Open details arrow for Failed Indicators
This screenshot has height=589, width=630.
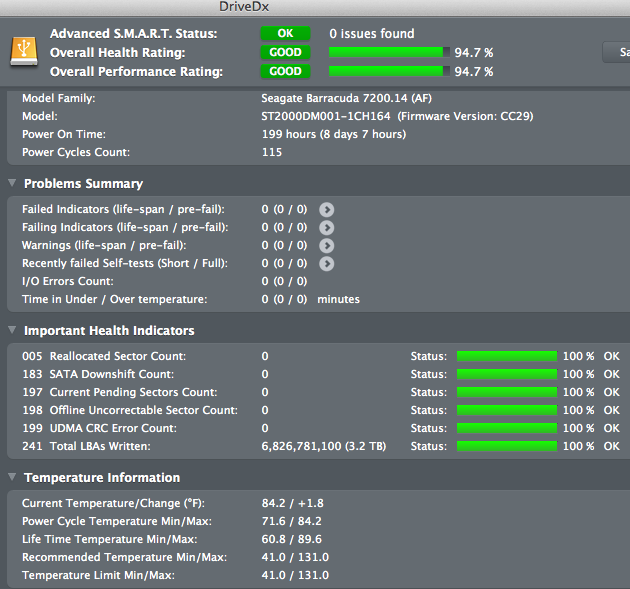326,210
